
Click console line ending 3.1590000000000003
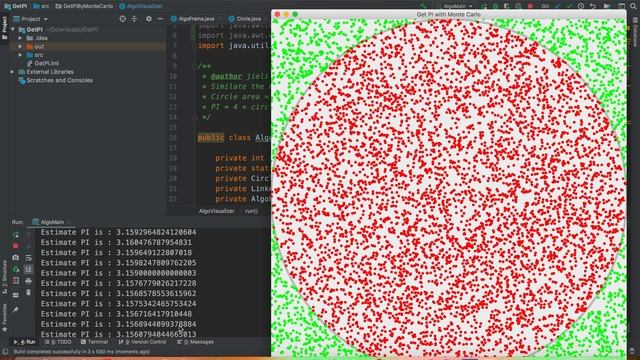pos(118,273)
